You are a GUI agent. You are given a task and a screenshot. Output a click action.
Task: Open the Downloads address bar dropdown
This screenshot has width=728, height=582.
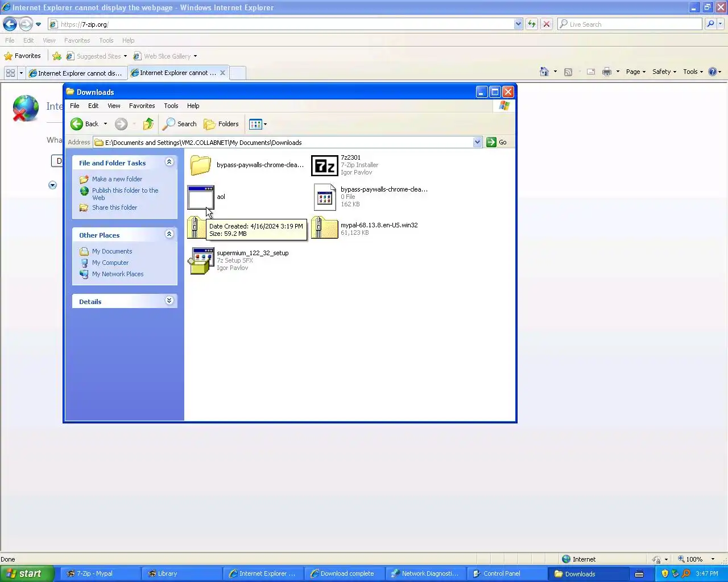[x=477, y=142]
